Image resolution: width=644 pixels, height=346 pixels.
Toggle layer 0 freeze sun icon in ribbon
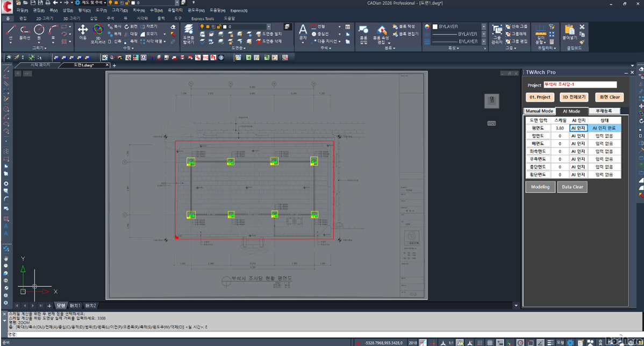point(207,26)
